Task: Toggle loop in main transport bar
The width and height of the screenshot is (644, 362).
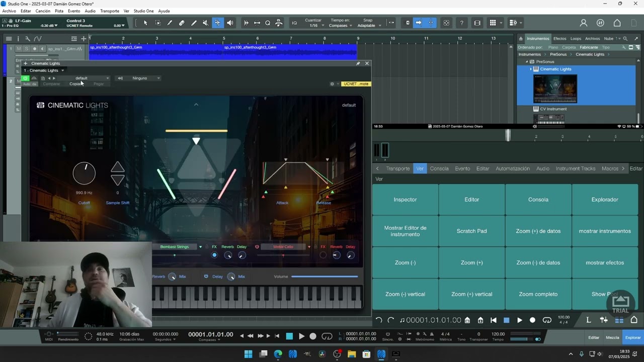Action: click(x=327, y=336)
